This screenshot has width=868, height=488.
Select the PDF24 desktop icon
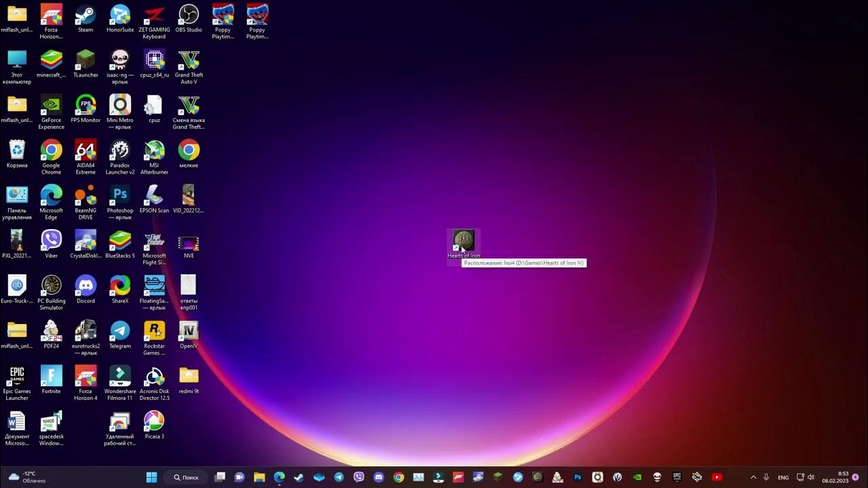point(51,335)
